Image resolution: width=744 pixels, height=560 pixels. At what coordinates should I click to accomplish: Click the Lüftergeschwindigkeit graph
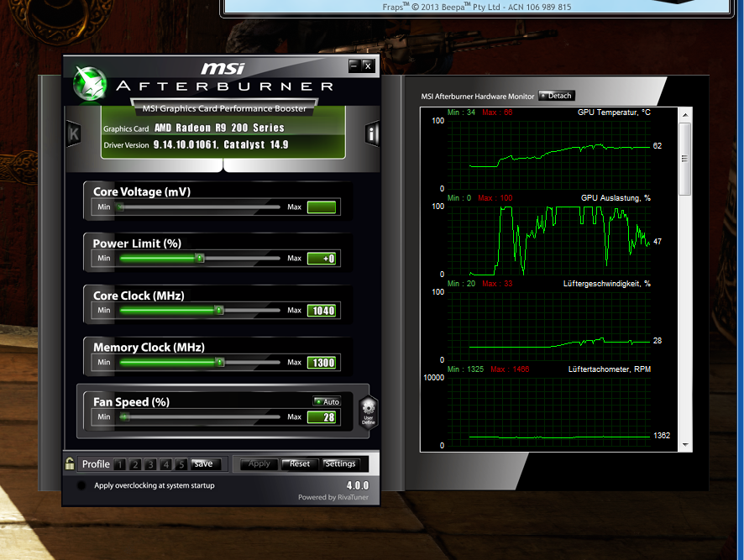pyautogui.click(x=548, y=326)
